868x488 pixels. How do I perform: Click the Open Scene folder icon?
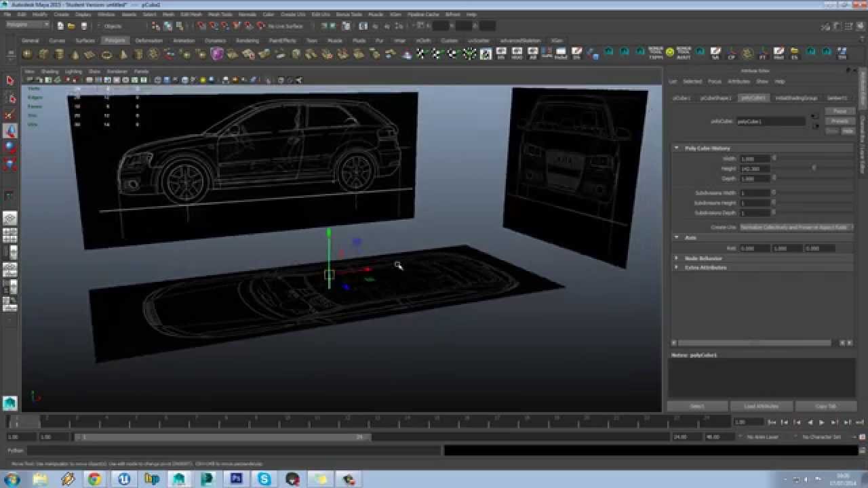(x=71, y=26)
